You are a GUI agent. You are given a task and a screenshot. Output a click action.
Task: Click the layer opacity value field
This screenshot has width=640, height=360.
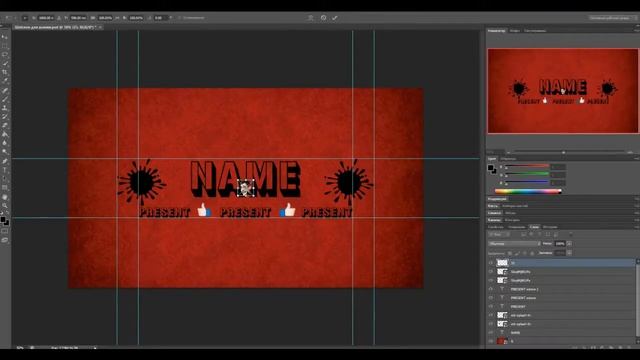click(x=560, y=244)
